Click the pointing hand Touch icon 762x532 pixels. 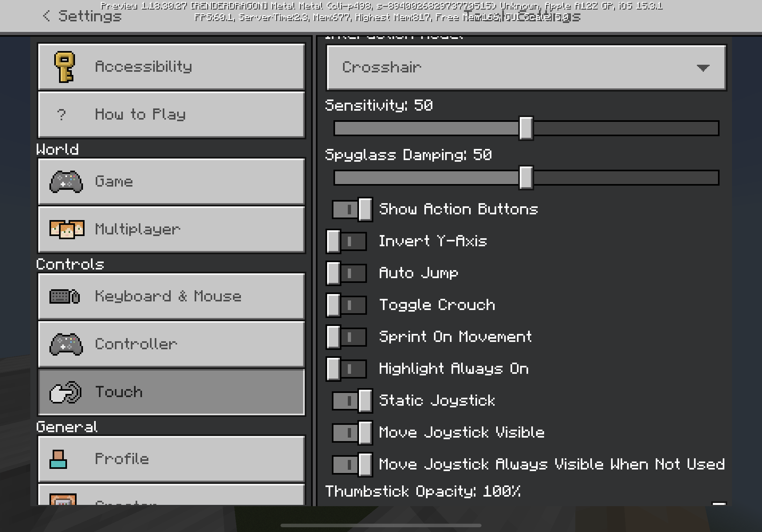65,392
